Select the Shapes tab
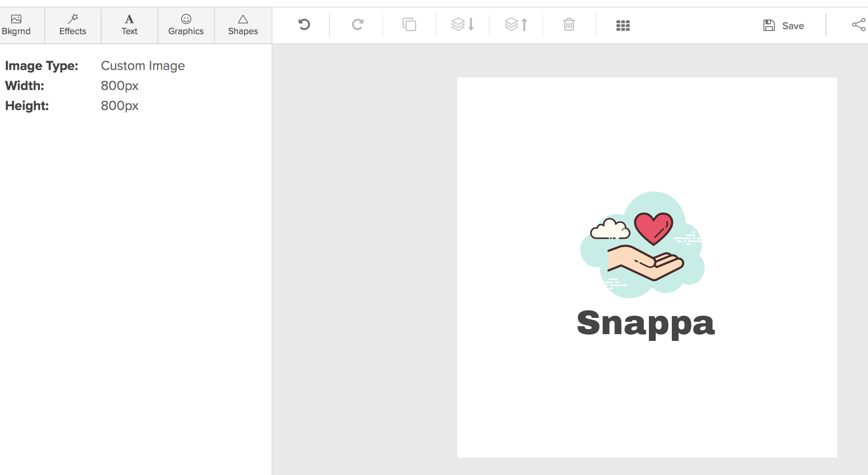This screenshot has height=475, width=868. click(243, 25)
